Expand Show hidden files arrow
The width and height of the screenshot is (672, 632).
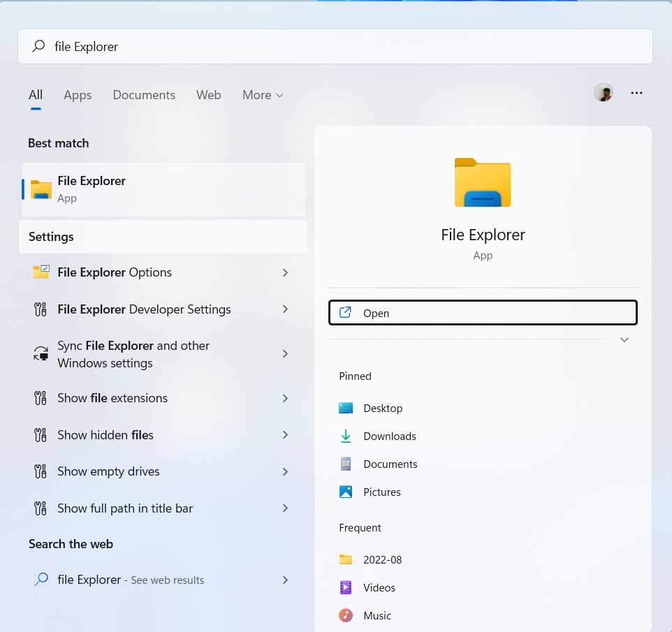click(285, 435)
